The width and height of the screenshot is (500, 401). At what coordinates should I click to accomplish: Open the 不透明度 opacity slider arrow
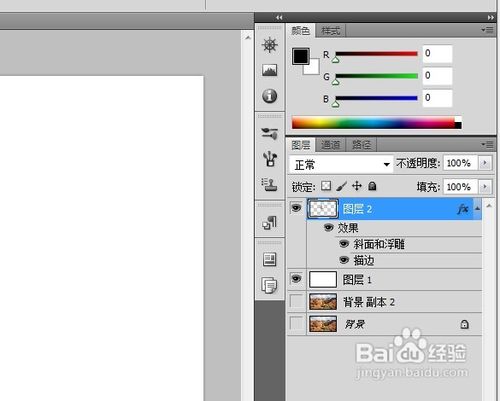point(485,163)
